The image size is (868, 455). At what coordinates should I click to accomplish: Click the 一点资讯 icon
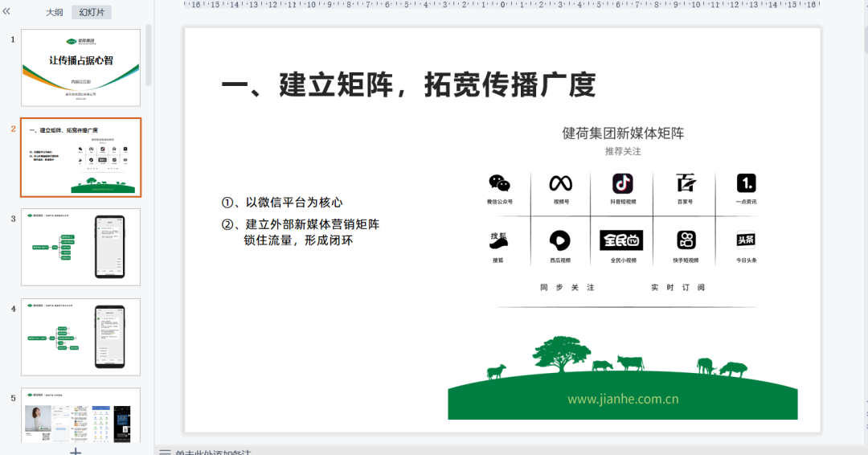point(746,183)
